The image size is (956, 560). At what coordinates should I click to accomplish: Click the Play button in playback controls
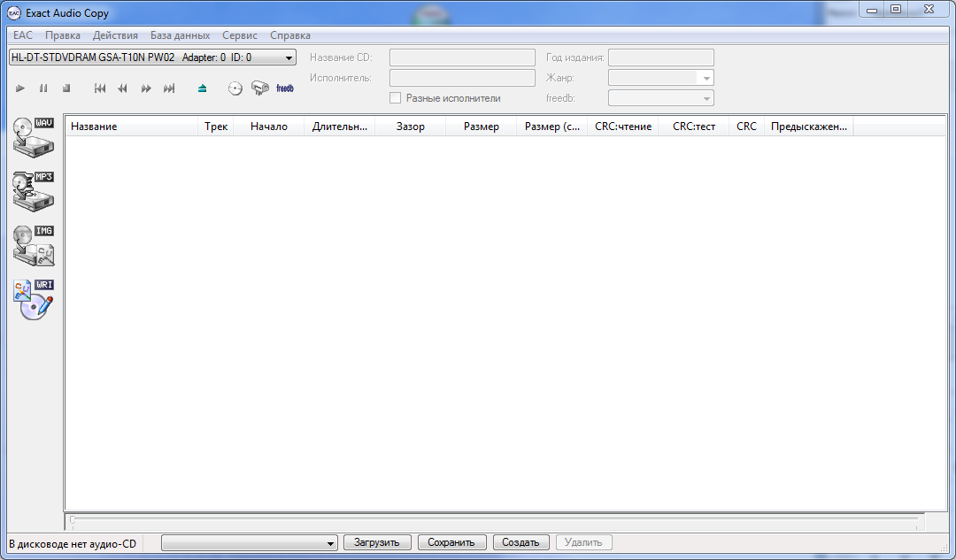(20, 88)
